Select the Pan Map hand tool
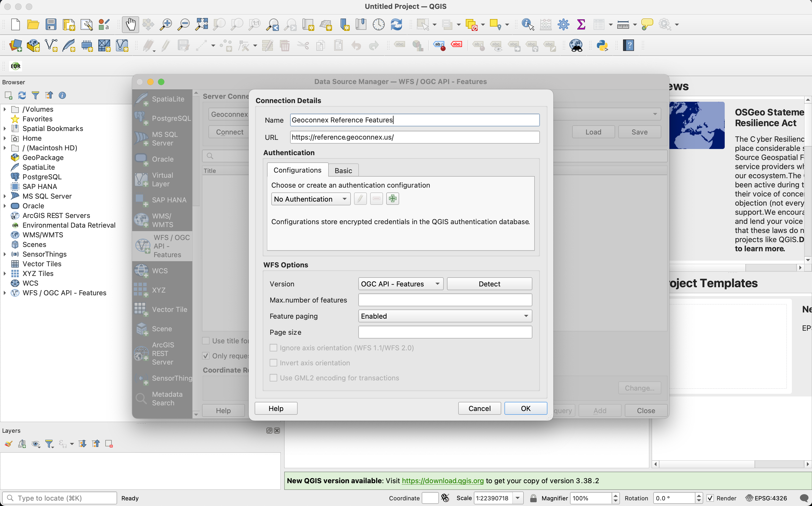The height and width of the screenshot is (506, 812). (130, 24)
